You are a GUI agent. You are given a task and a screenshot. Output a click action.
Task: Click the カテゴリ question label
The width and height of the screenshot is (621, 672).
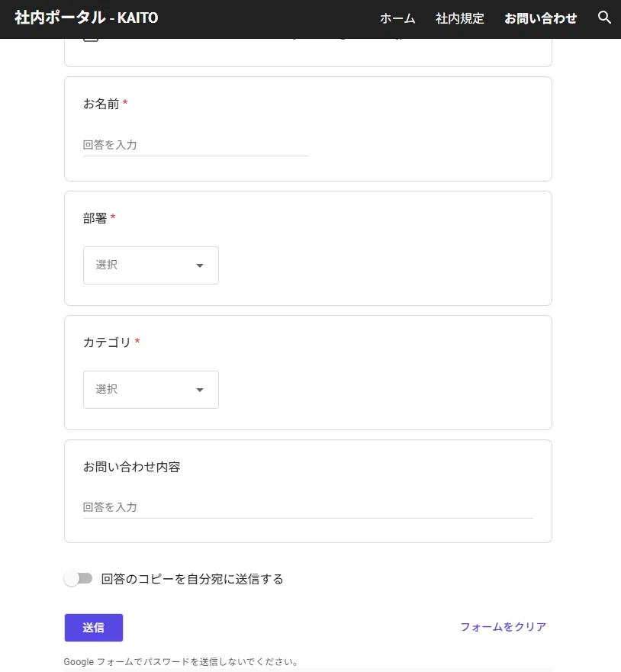coord(107,342)
